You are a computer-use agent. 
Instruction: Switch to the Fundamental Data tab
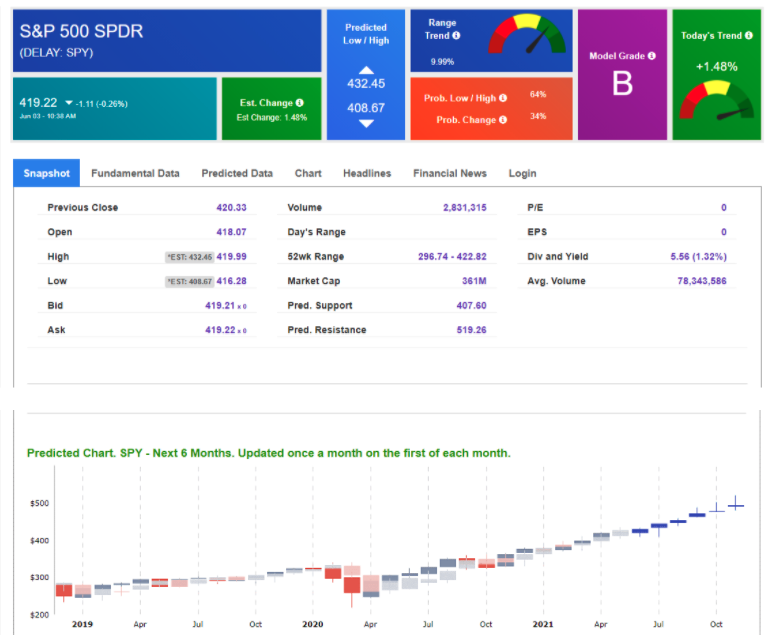pyautogui.click(x=135, y=173)
